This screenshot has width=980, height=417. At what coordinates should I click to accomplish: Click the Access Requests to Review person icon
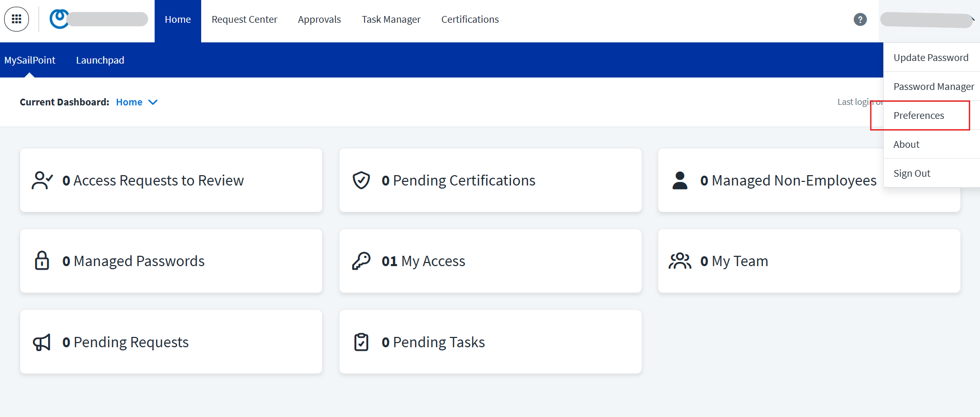coord(42,180)
